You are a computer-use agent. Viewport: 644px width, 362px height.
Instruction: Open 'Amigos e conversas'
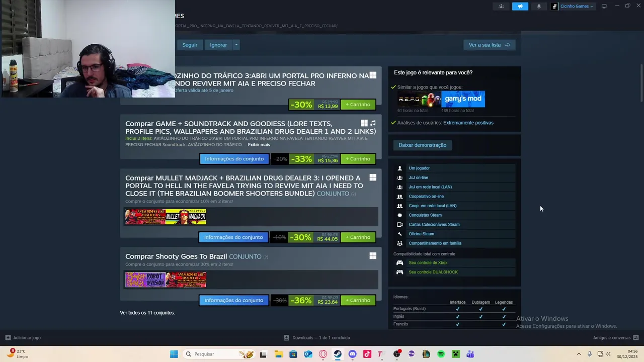[x=616, y=338]
